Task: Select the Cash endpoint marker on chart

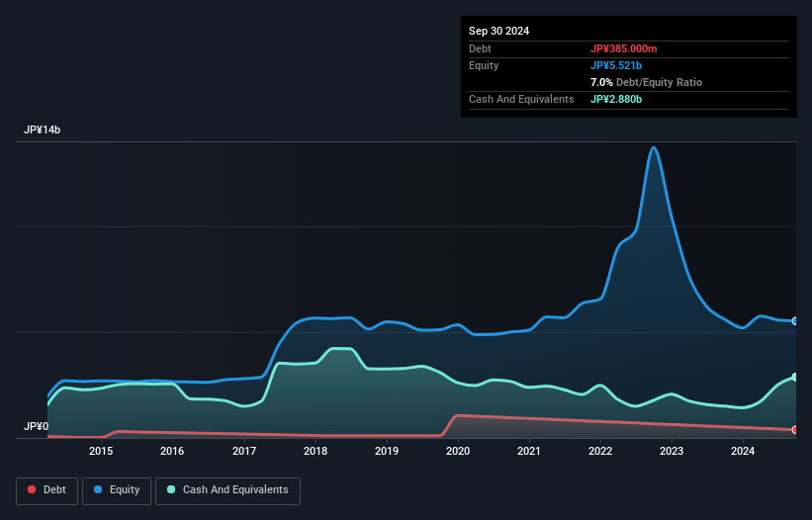Action: [x=795, y=378]
